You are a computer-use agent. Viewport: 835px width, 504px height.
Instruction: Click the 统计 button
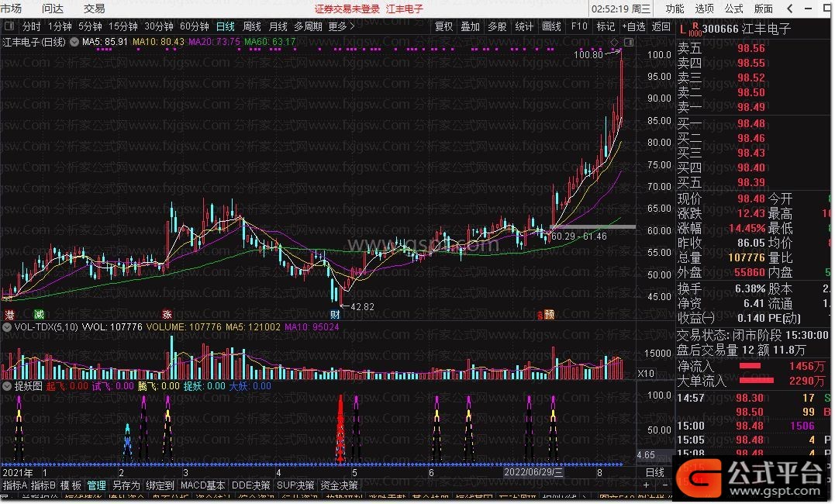(524, 26)
